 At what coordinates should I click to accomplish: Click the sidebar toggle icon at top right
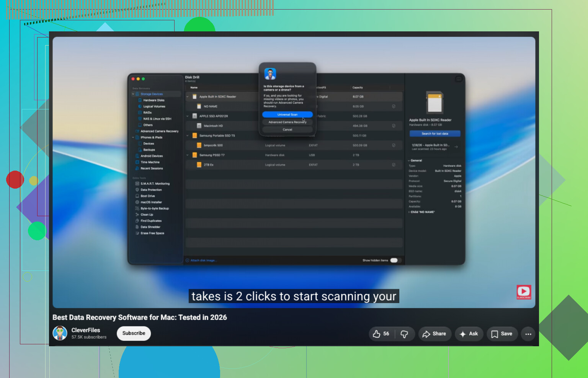(x=459, y=79)
